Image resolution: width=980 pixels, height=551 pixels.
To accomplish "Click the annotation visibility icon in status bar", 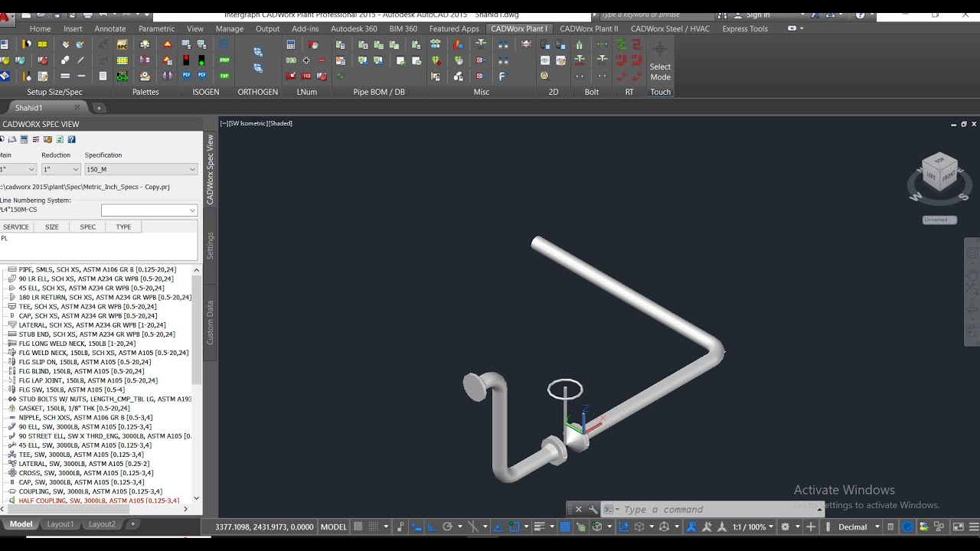I will [691, 527].
